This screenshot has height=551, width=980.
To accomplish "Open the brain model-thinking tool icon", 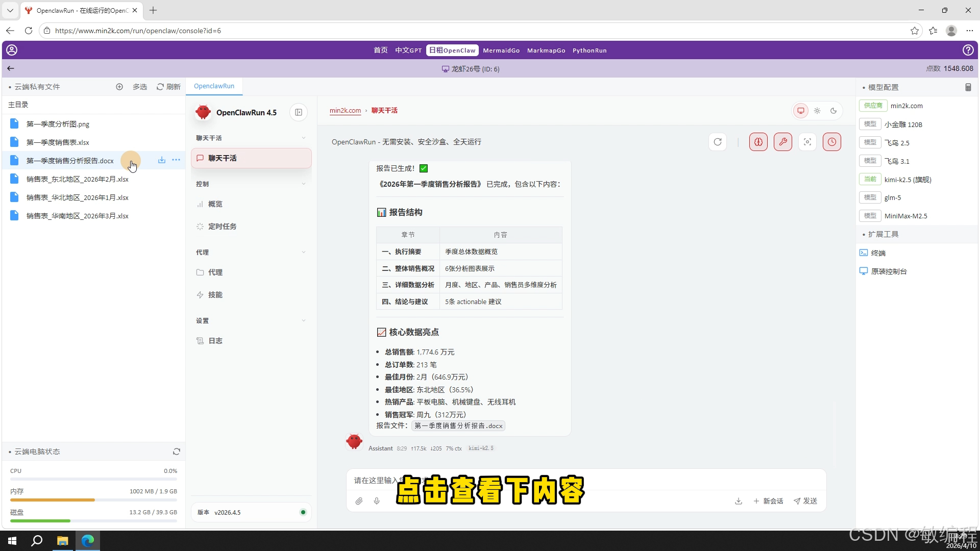I will [x=758, y=142].
